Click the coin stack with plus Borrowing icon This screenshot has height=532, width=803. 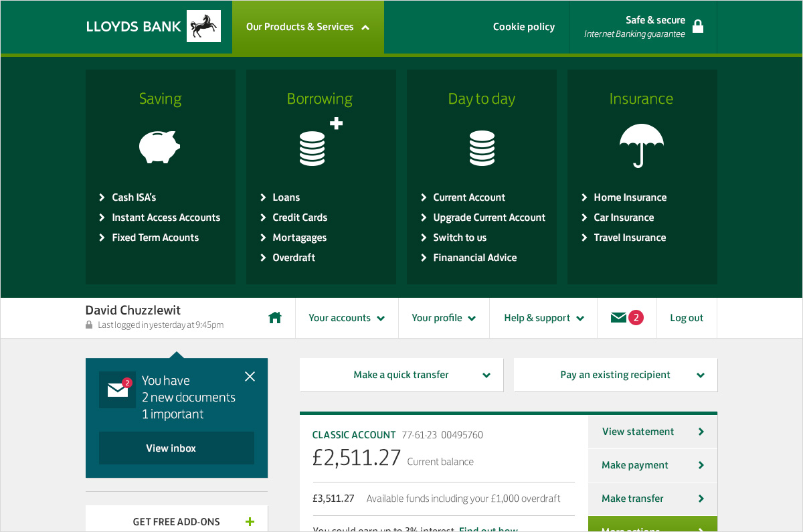pyautogui.click(x=321, y=141)
